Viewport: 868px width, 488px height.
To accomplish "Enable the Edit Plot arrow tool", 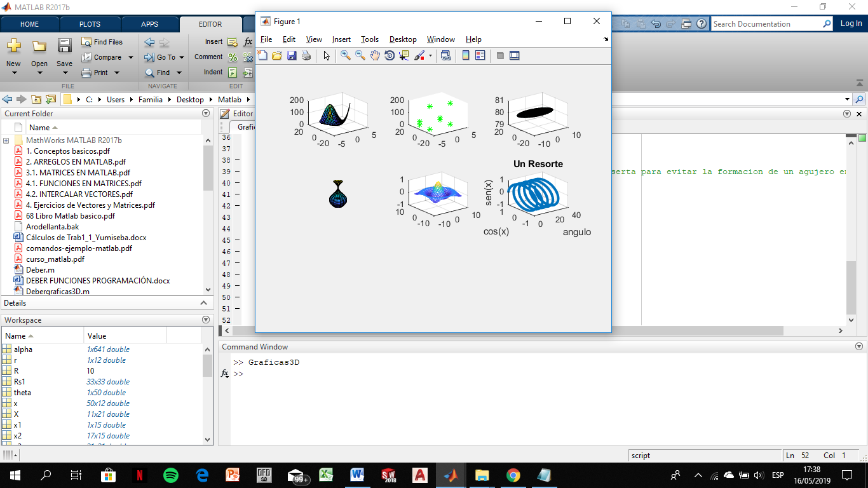I will point(326,55).
